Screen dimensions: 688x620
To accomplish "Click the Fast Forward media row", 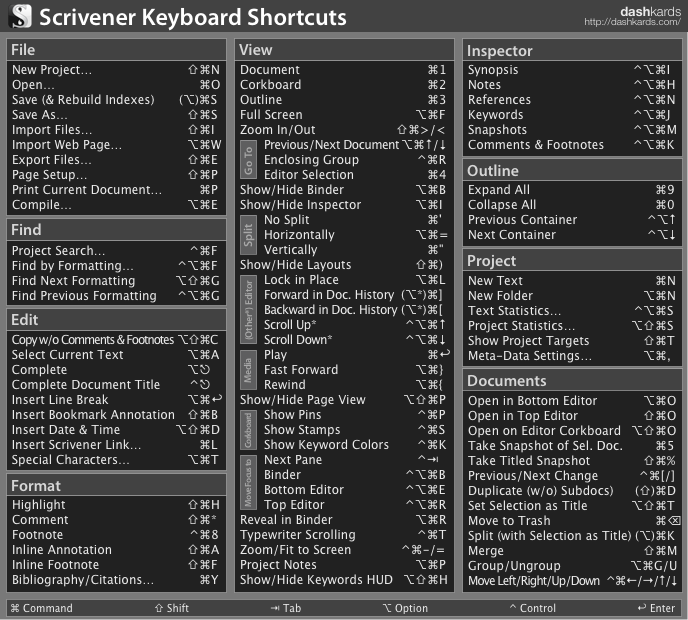I will (355, 370).
